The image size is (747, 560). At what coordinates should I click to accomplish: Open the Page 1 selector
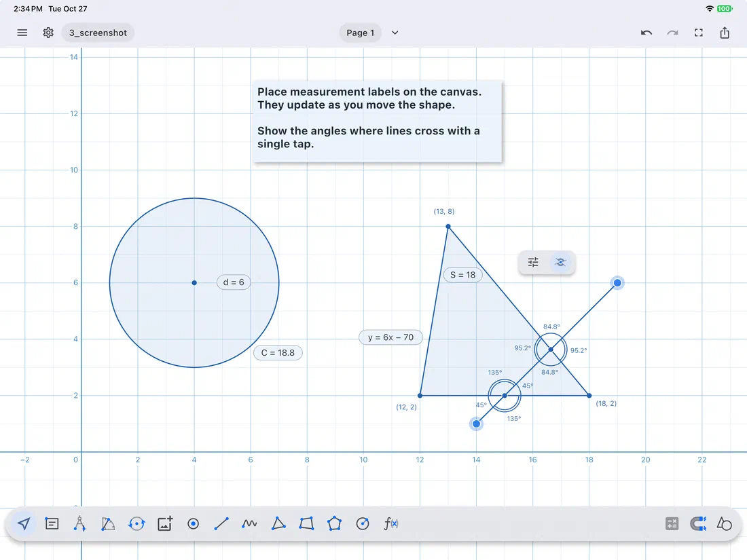tap(360, 33)
